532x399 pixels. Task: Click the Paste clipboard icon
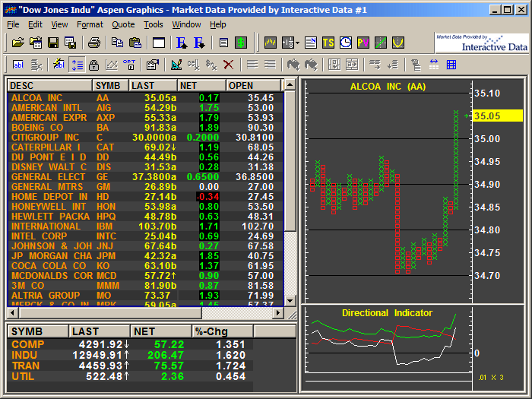point(135,43)
